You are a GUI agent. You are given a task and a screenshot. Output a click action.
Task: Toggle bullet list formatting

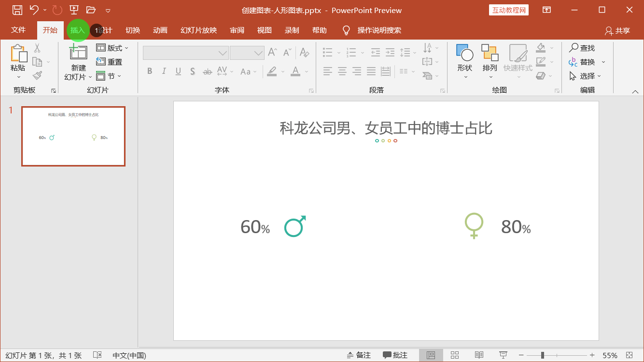328,52
